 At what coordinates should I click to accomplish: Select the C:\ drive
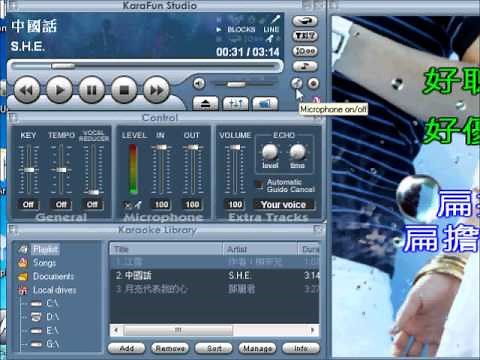pos(52,303)
